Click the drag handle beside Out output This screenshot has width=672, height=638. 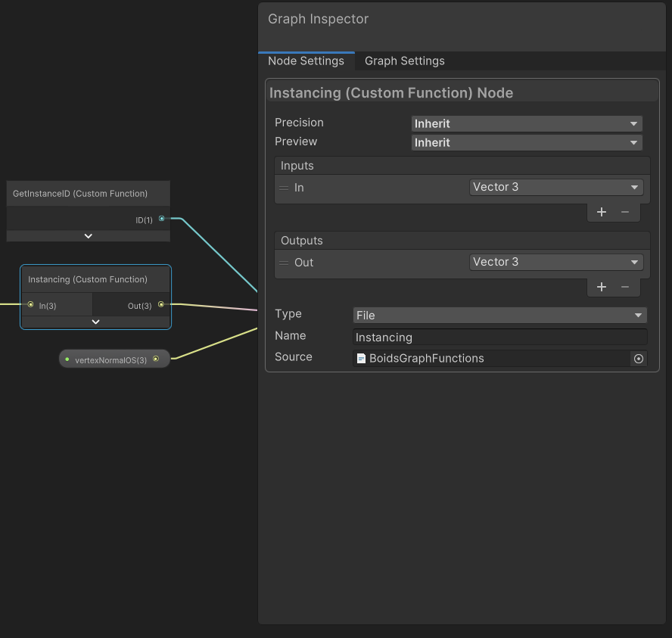pos(284,263)
